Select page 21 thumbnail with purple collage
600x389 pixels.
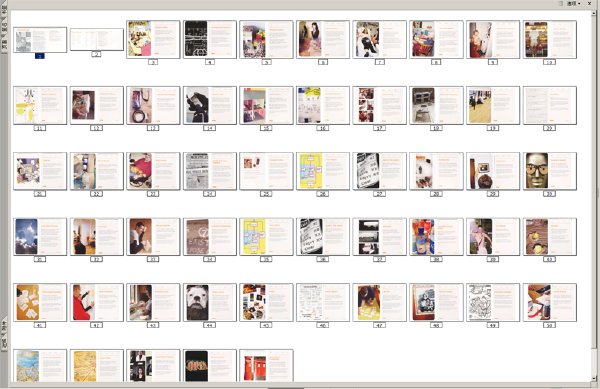[40, 171]
